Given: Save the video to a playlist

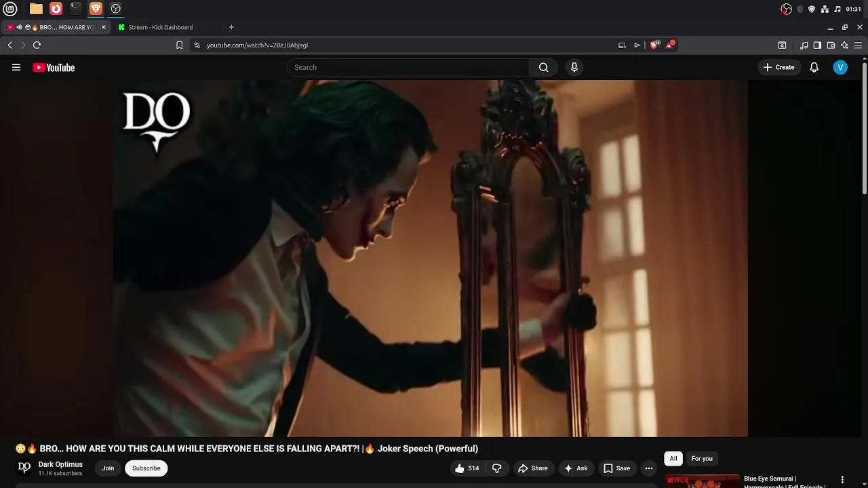Looking at the screenshot, I should click(617, 468).
